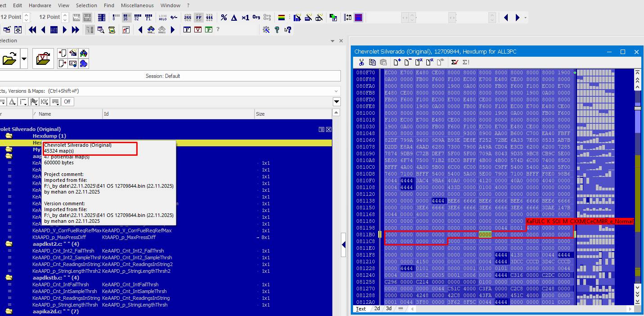Switch to the Text tab in hexdump
This screenshot has height=316, width=644.
pos(361,309)
